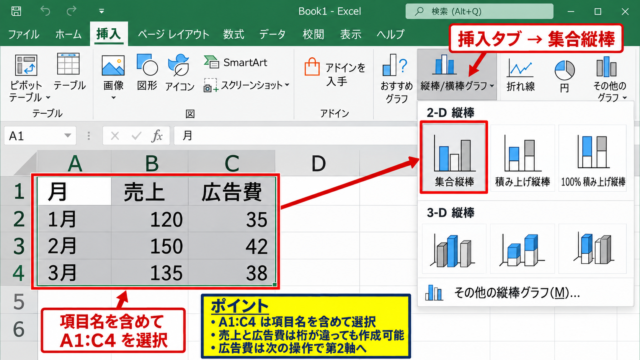Click the formula bar cancel X icon

115,136
